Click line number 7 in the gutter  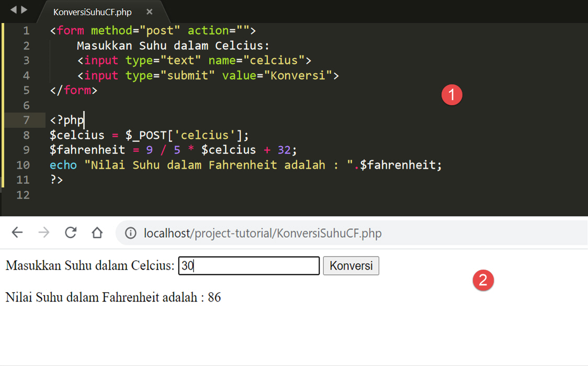26,120
